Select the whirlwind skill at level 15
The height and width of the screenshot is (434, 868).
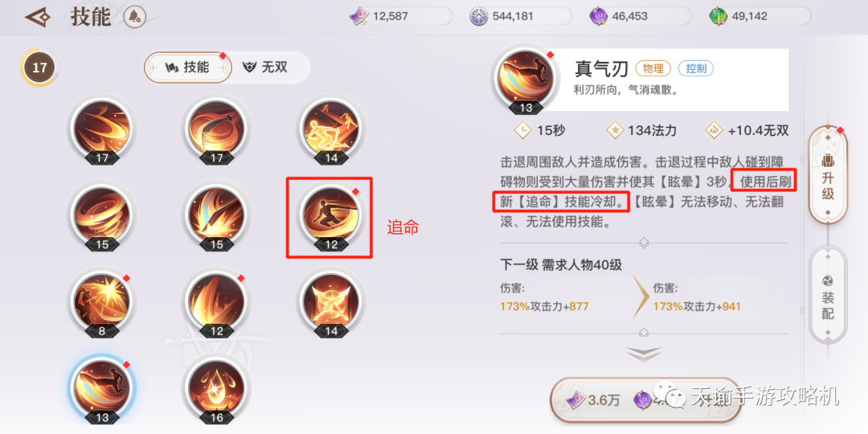coord(102,215)
